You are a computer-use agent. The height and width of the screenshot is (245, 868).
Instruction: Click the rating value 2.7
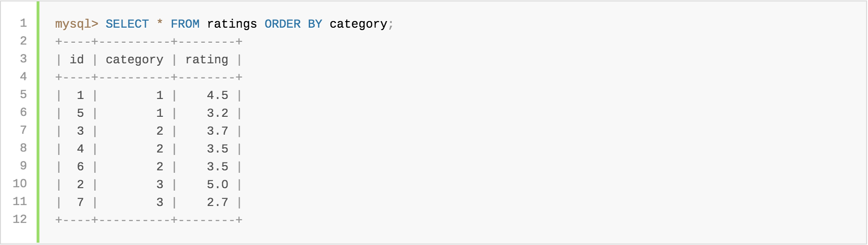(217, 202)
